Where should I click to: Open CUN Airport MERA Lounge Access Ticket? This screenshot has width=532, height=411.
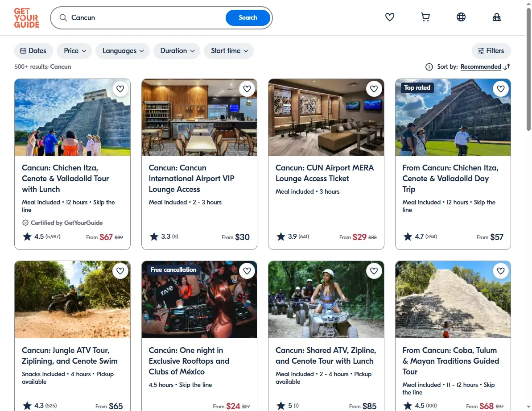coord(325,173)
